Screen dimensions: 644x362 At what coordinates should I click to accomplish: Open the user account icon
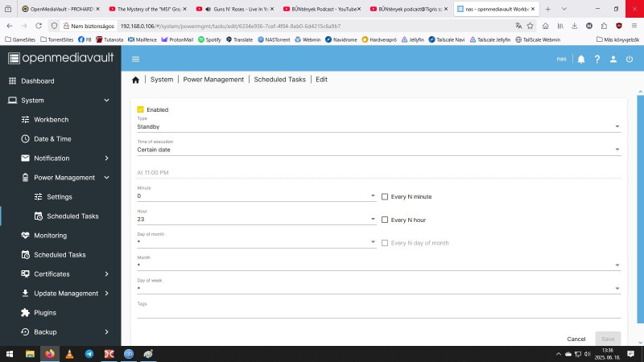(613, 59)
